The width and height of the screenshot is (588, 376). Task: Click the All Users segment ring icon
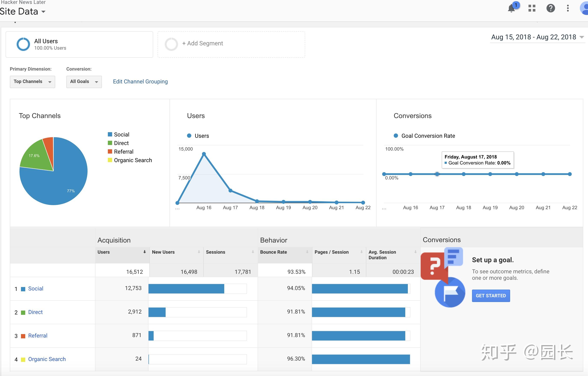[23, 44]
